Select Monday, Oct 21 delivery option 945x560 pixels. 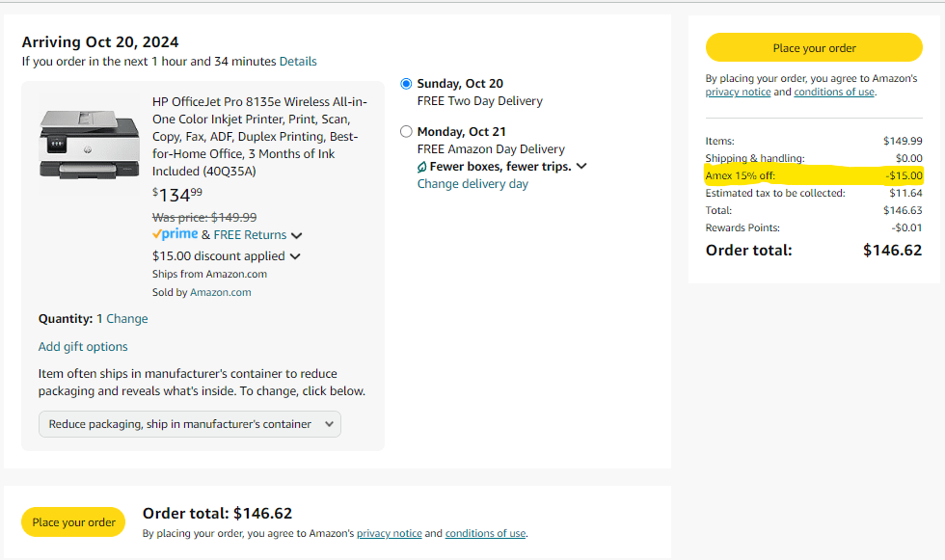tap(406, 131)
